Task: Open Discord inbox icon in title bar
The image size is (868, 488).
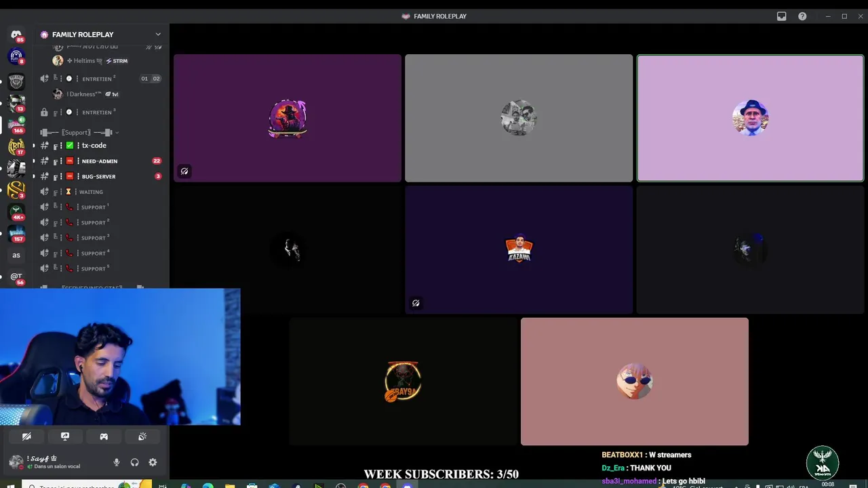Action: [781, 16]
